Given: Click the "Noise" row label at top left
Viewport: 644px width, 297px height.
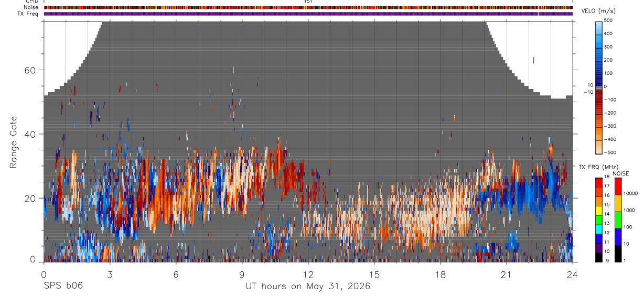Looking at the screenshot, I should (30, 7).
